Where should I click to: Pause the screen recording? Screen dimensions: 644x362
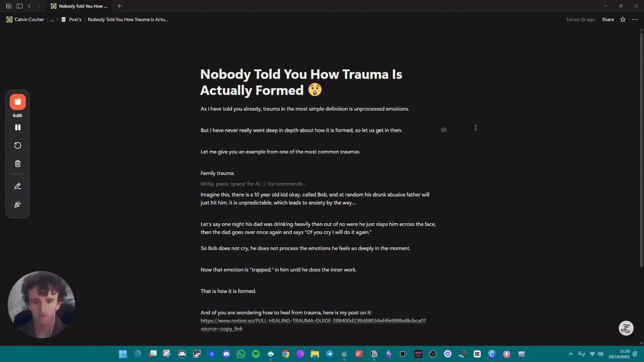18,127
